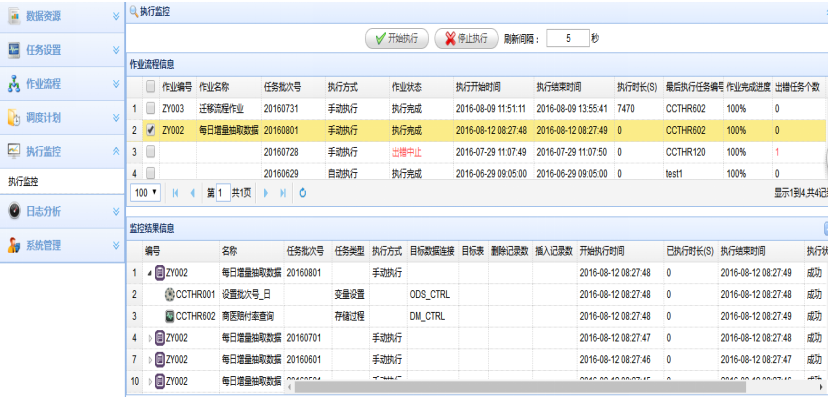Viewport: 830px width, 398px height.
Task: Click the 数据资源 sidebar icon
Action: tap(14, 16)
